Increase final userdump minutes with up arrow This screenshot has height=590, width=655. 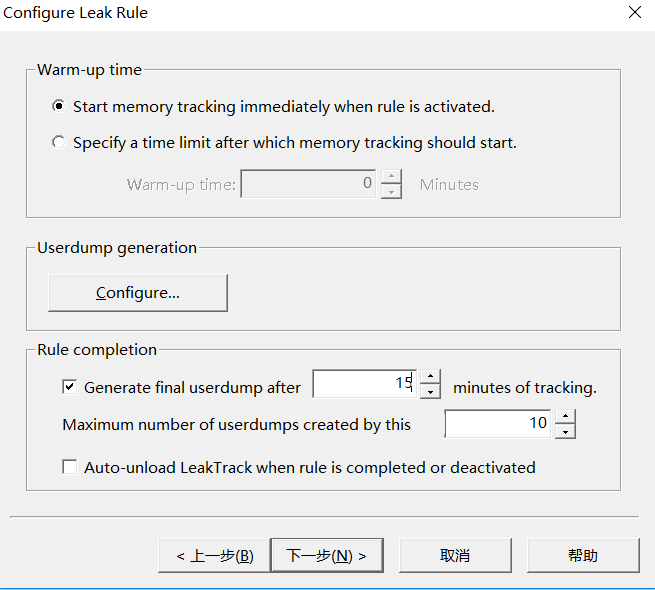pyautogui.click(x=430, y=377)
